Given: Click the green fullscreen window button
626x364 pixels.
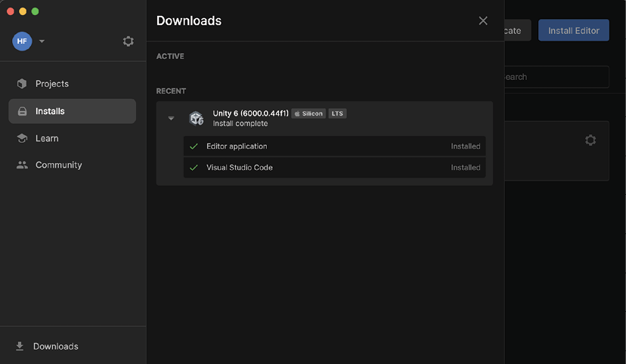Looking at the screenshot, I should [x=35, y=11].
